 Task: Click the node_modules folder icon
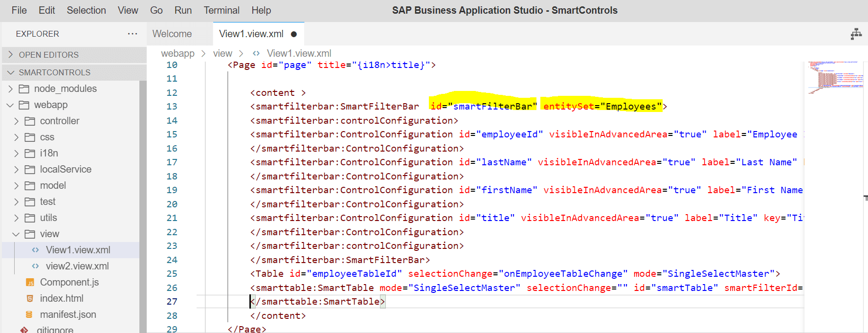click(x=24, y=89)
